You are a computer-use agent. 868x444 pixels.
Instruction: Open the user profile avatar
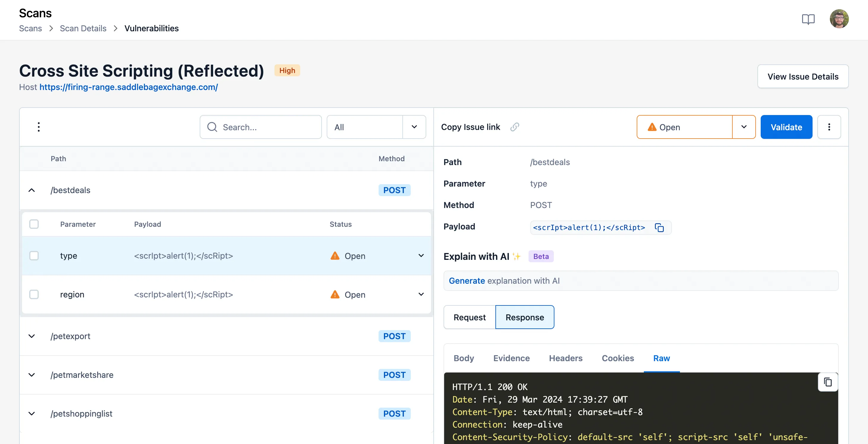pyautogui.click(x=839, y=19)
